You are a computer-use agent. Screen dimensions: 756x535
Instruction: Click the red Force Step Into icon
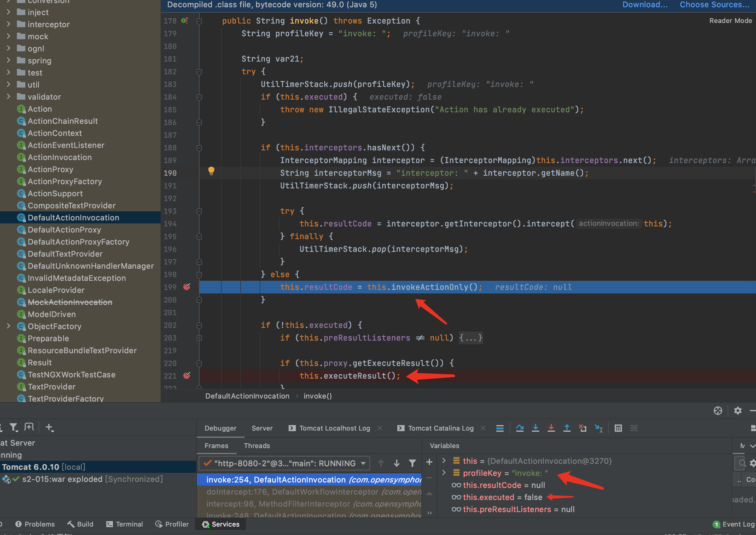tap(551, 428)
